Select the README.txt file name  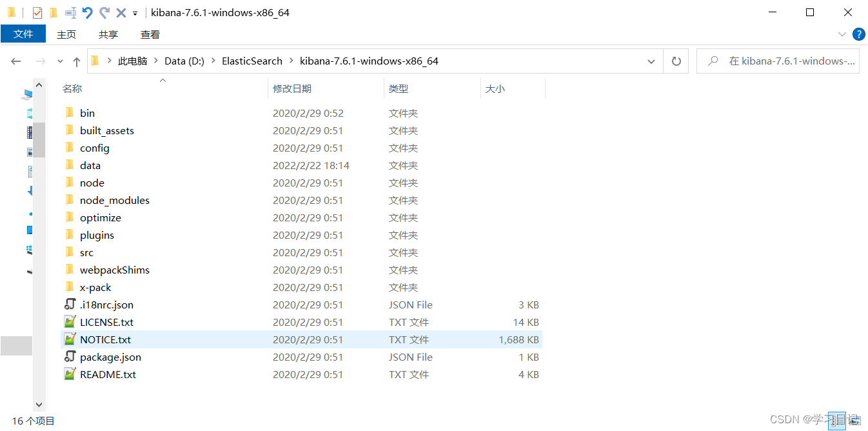point(108,374)
